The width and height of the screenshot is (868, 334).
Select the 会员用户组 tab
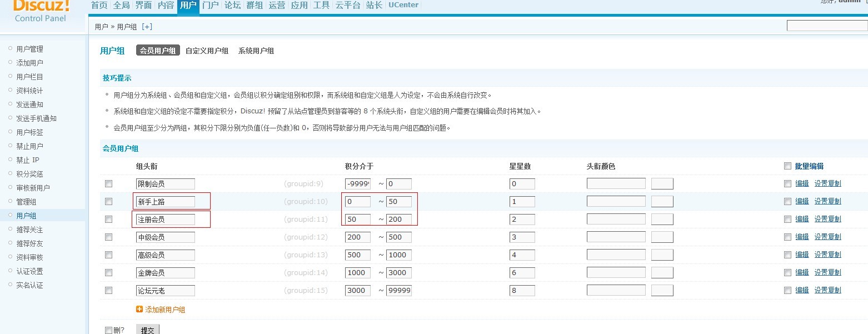point(158,51)
